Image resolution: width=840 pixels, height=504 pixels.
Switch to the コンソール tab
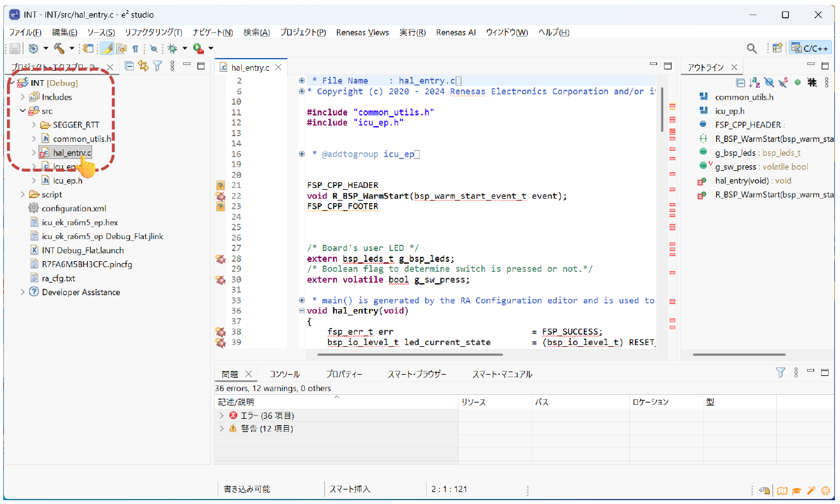[x=285, y=374]
